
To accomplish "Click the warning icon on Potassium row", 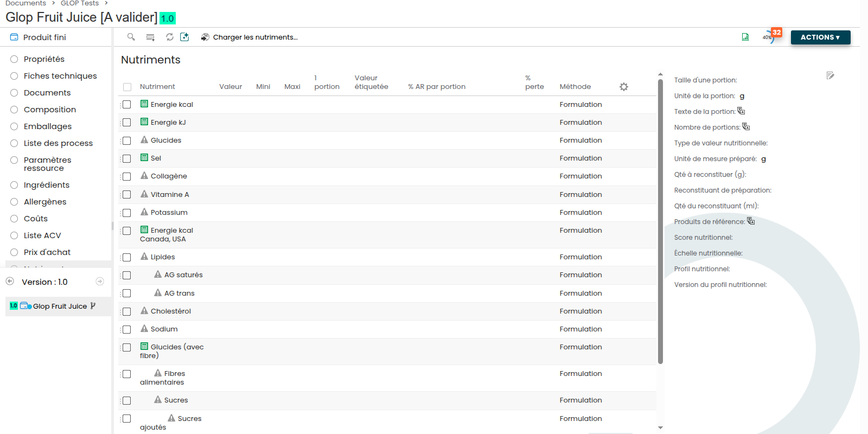I will click(144, 212).
